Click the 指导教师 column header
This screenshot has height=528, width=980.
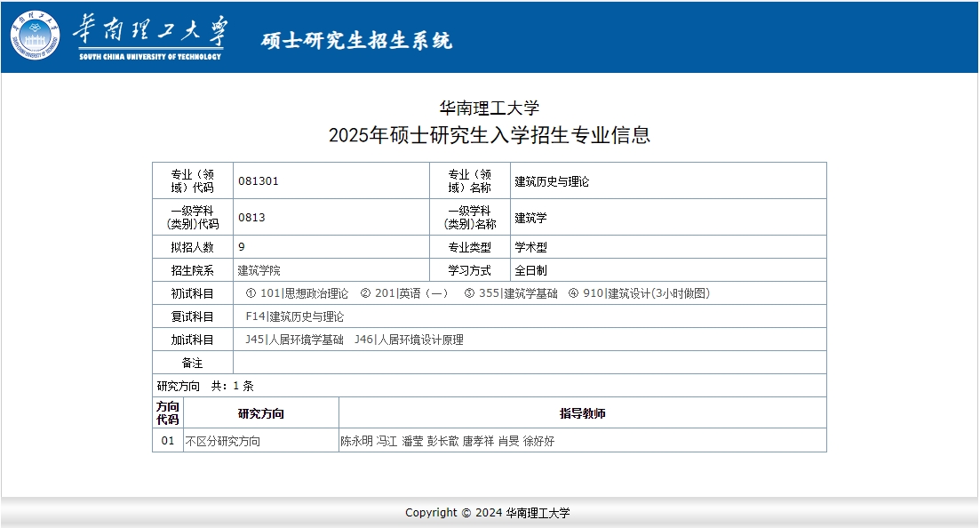click(x=583, y=413)
